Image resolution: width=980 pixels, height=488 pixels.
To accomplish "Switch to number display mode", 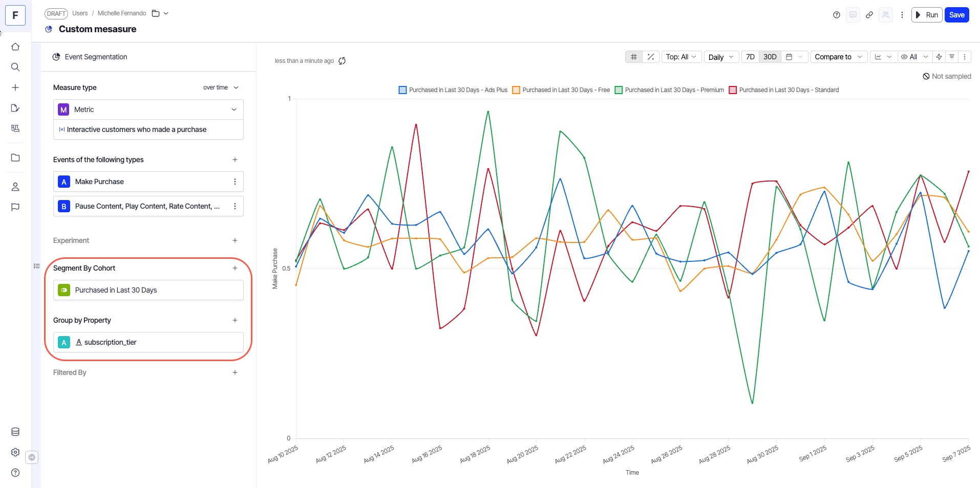I will pos(634,57).
